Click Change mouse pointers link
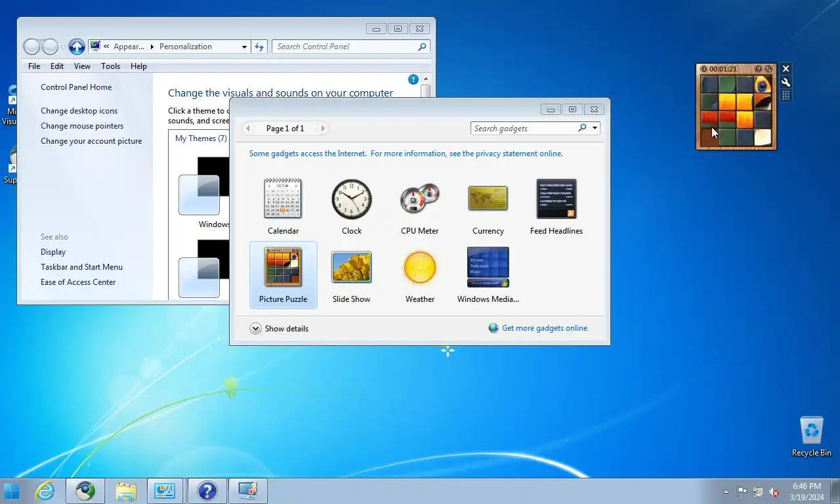Viewport: 840px width, 504px height. pos(82,126)
